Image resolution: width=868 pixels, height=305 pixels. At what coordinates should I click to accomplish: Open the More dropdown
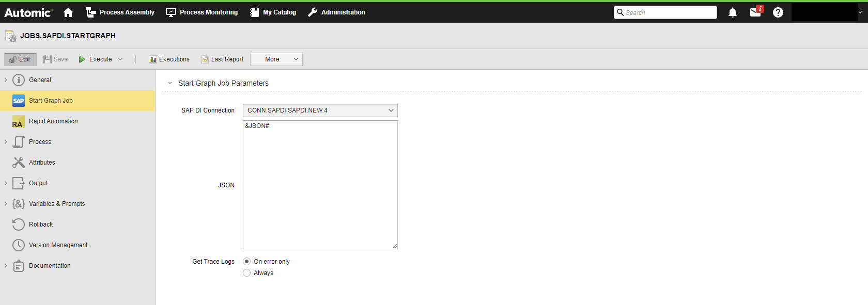(x=276, y=59)
